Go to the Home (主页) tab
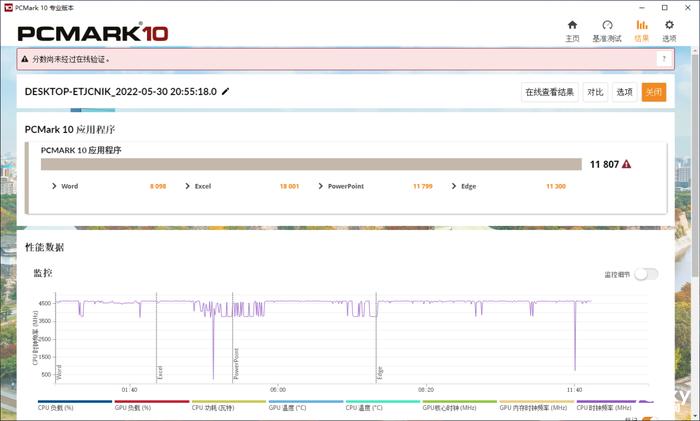The image size is (700, 421). pyautogui.click(x=572, y=31)
